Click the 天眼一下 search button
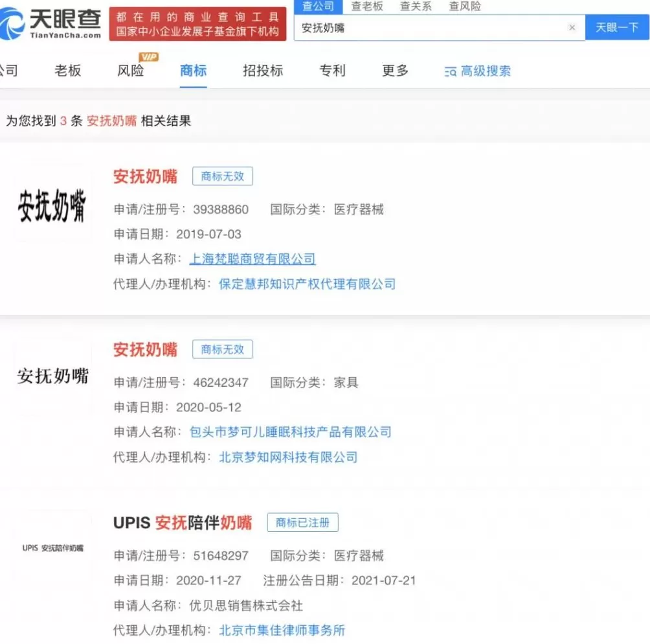 [616, 28]
